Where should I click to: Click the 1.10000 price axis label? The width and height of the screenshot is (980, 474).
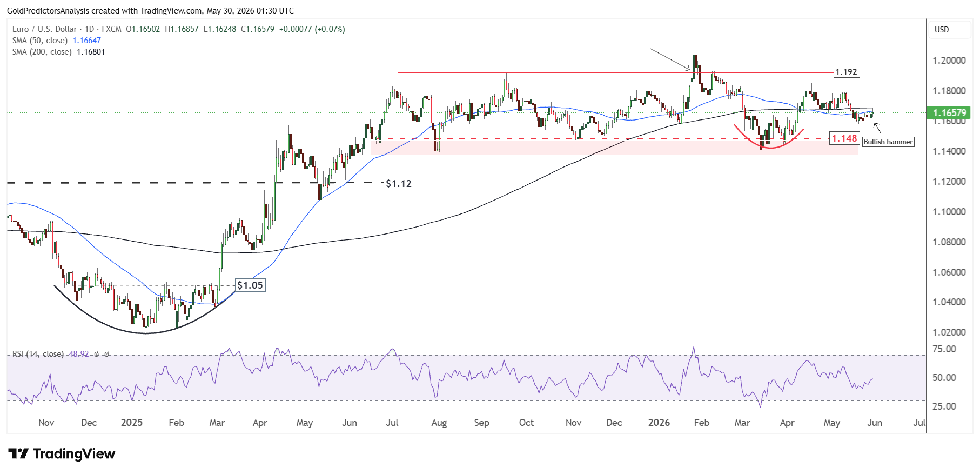[949, 211]
